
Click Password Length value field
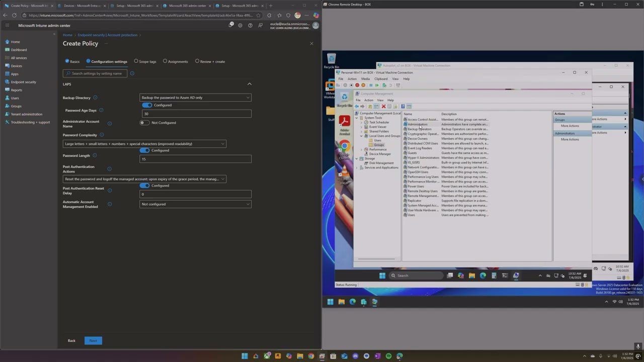click(x=195, y=159)
